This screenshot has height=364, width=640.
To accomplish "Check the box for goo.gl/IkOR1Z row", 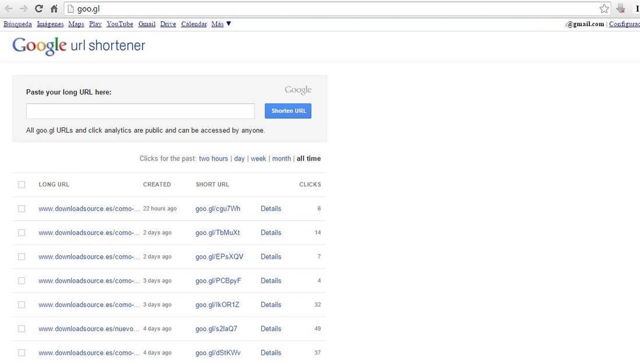I will pyautogui.click(x=22, y=305).
